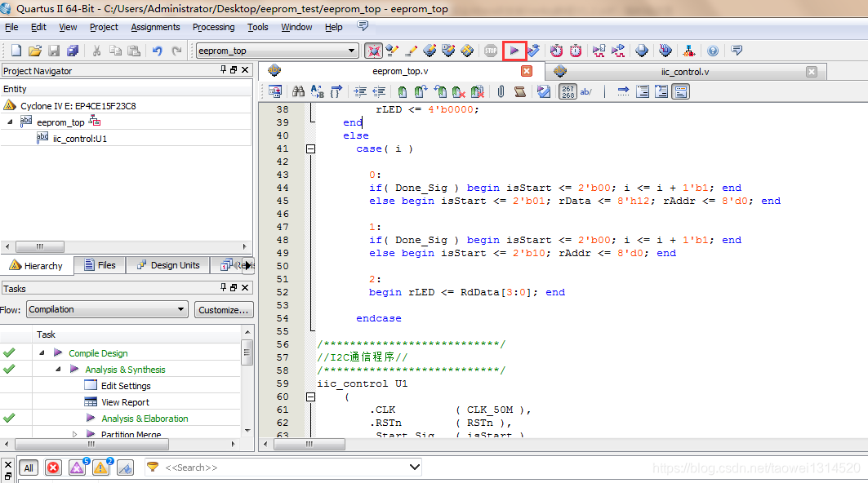
Task: Start compilation with the play icon
Action: [x=514, y=51]
